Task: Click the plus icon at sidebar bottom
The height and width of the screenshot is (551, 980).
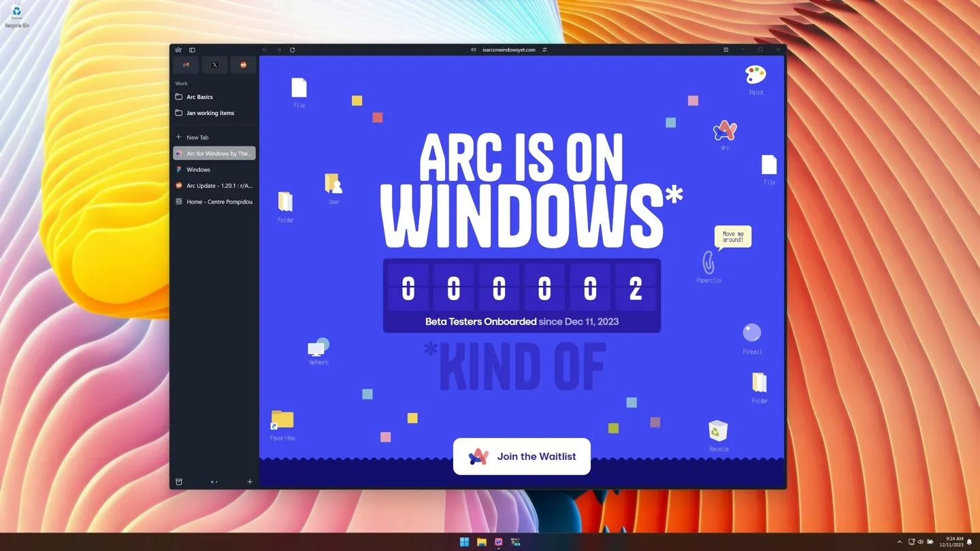Action: [250, 482]
